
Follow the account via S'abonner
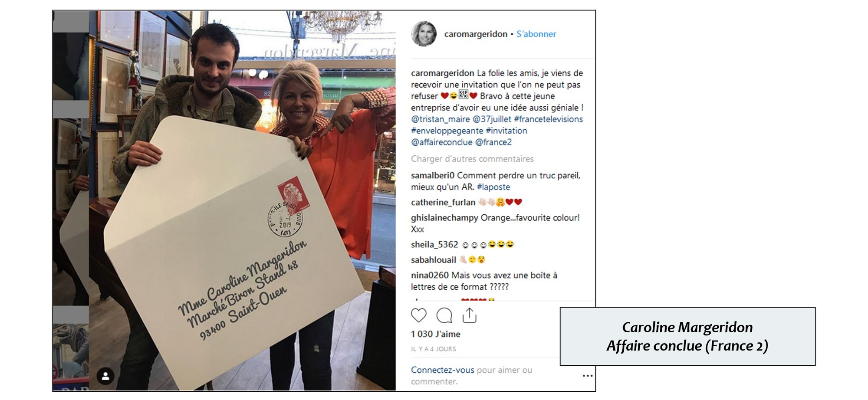(536, 34)
